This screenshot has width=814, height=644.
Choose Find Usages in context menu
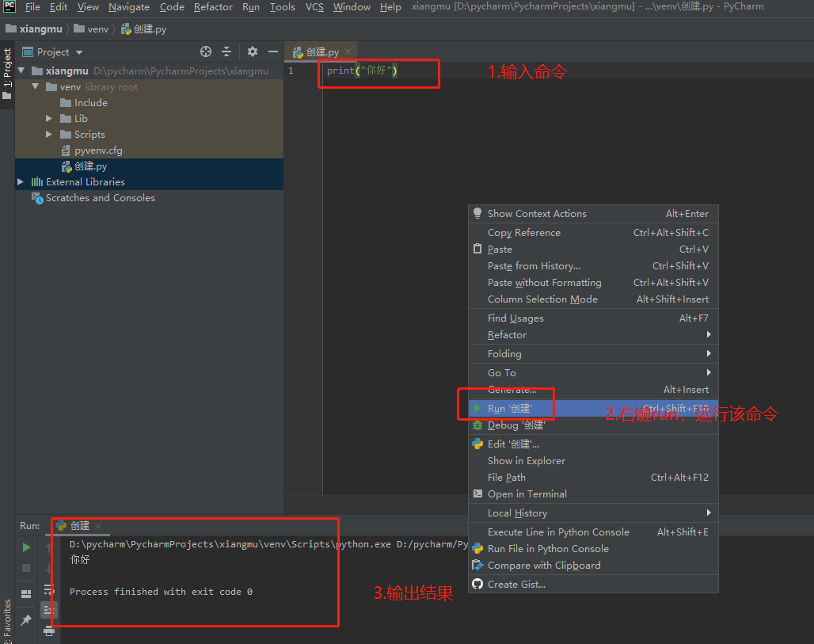tap(593, 318)
